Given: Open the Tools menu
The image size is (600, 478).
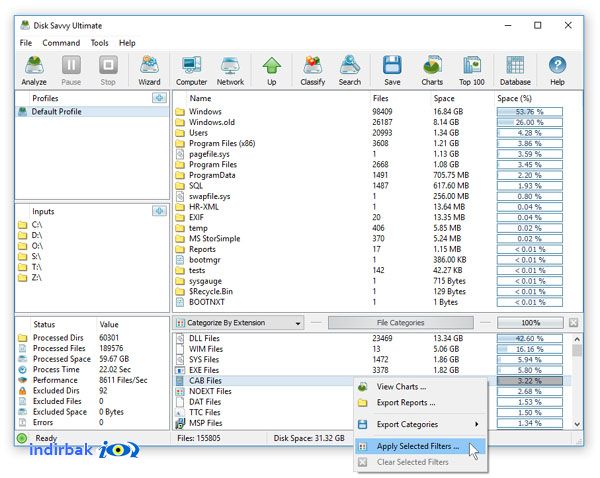Looking at the screenshot, I should coord(99,43).
